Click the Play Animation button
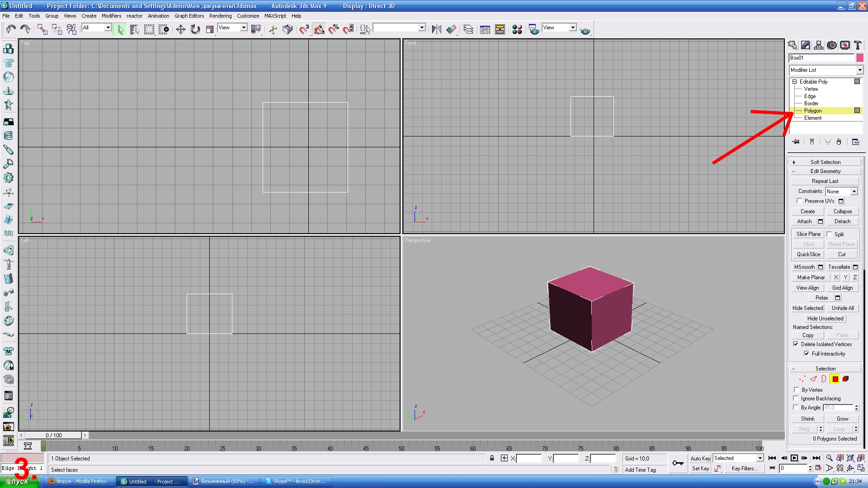The height and width of the screenshot is (488, 868). 794,458
